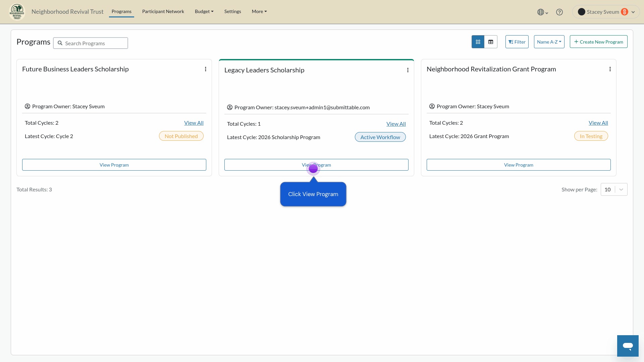
Task: Open the Participant Network tab
Action: click(x=163, y=11)
